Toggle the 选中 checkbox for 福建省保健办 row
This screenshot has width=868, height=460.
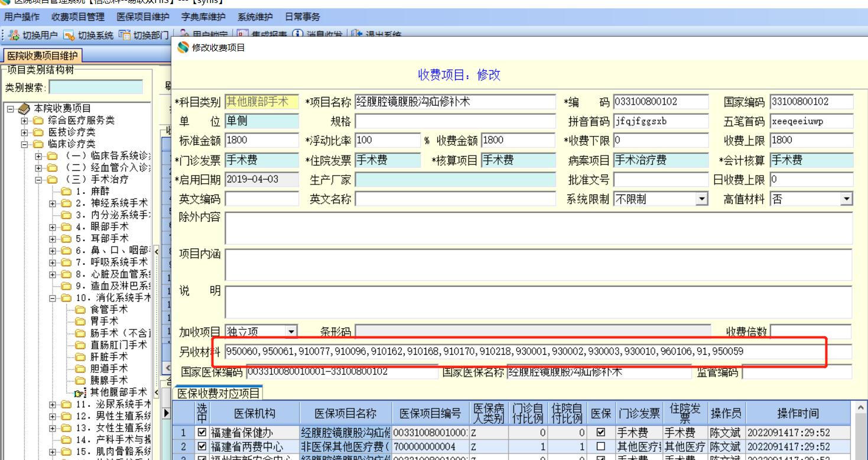click(203, 432)
